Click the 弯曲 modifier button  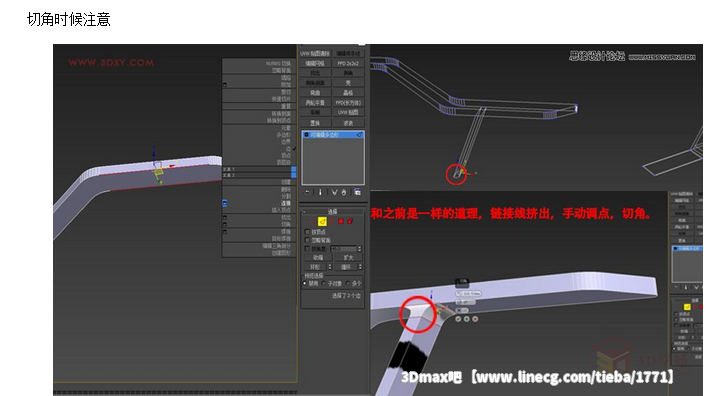[315, 92]
